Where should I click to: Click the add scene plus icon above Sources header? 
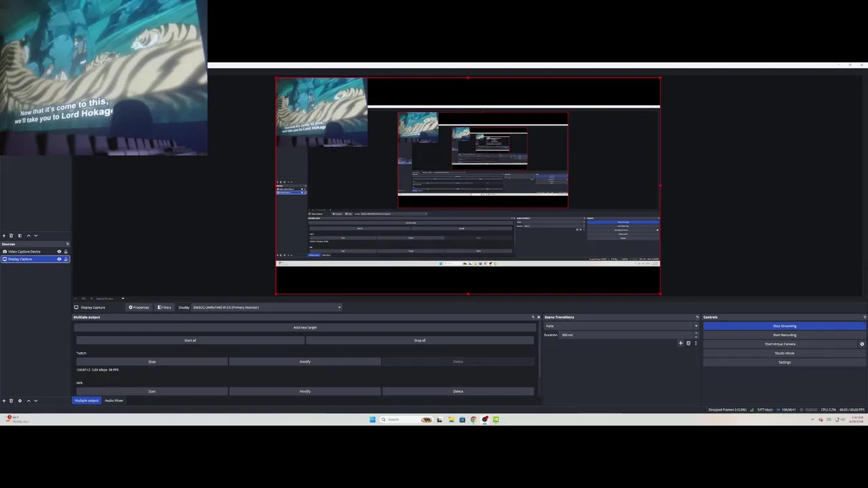click(4, 235)
